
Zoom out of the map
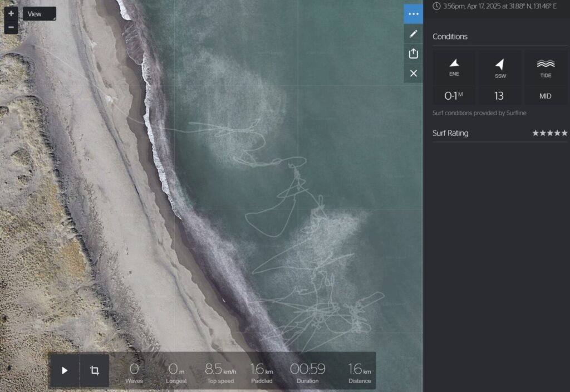[x=11, y=27]
